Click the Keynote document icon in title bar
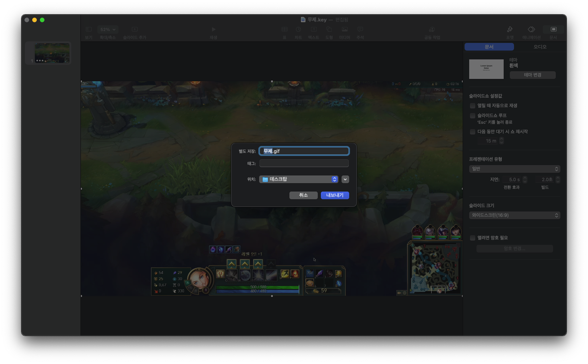 [303, 20]
